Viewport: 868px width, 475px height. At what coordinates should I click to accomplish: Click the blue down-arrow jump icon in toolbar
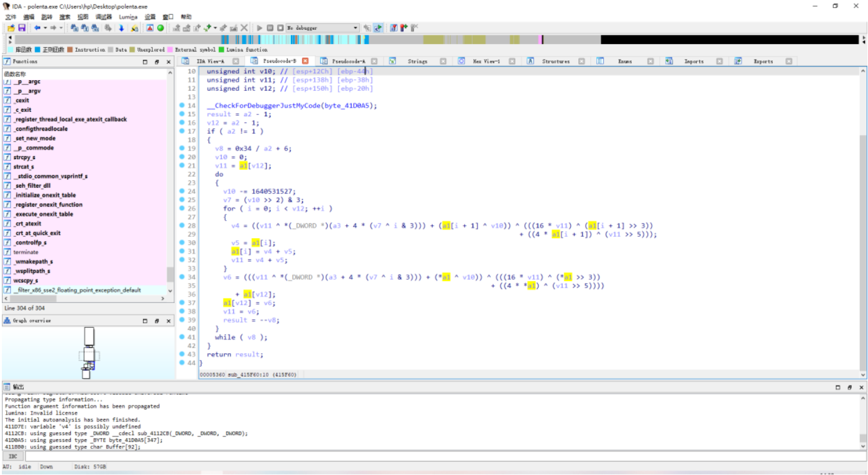click(121, 28)
